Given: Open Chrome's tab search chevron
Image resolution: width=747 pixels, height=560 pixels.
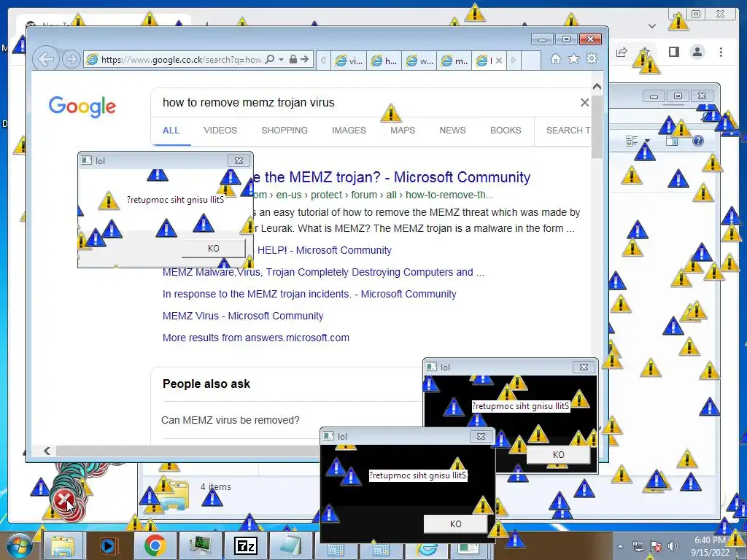Looking at the screenshot, I should pyautogui.click(x=652, y=26).
